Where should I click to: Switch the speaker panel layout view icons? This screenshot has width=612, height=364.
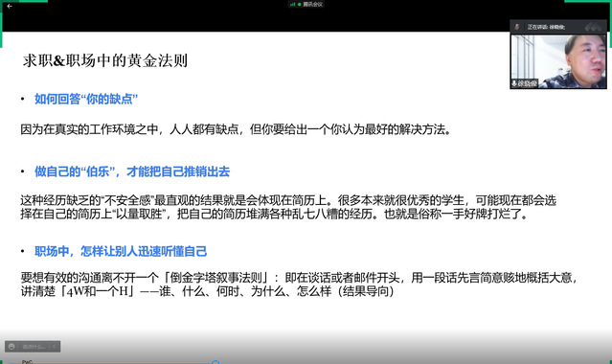pyautogui.click(x=593, y=27)
